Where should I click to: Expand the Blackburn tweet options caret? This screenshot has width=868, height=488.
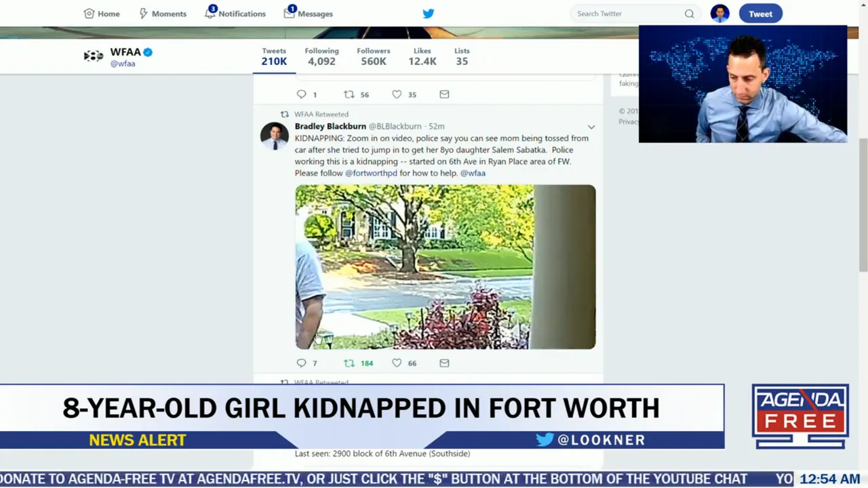point(591,127)
